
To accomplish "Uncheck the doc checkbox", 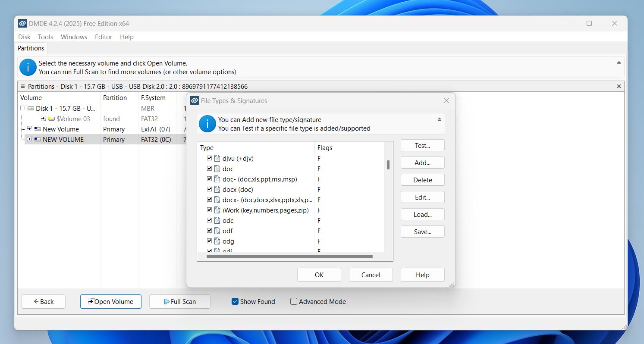I will pyautogui.click(x=210, y=169).
